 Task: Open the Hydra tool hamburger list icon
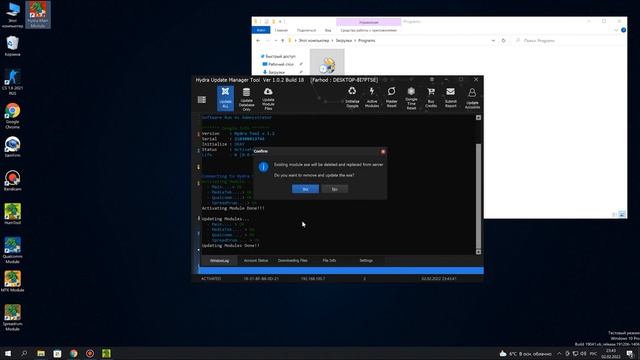coord(202,100)
